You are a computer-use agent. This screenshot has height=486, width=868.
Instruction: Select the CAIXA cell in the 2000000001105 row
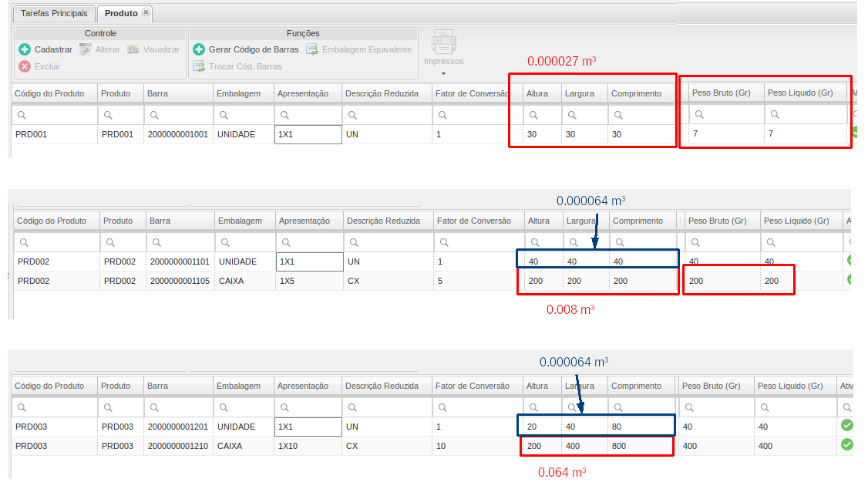[x=244, y=281]
